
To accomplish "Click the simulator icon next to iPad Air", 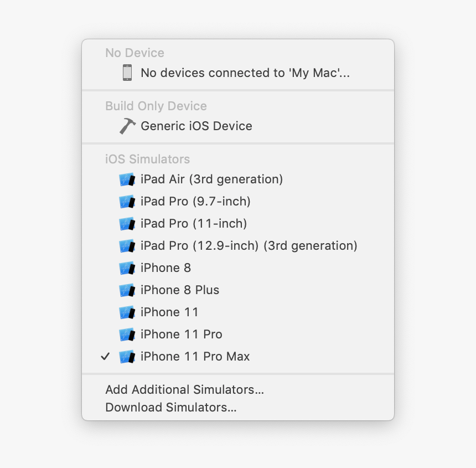I will coord(127,179).
